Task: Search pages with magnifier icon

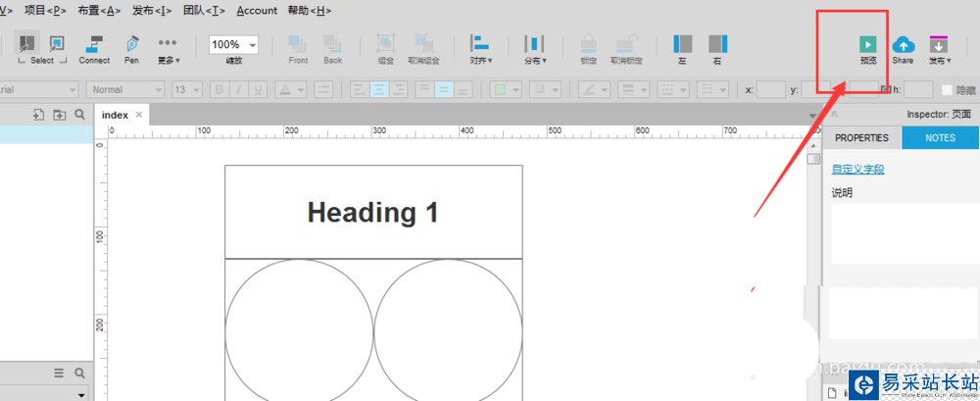Action: coord(79,115)
